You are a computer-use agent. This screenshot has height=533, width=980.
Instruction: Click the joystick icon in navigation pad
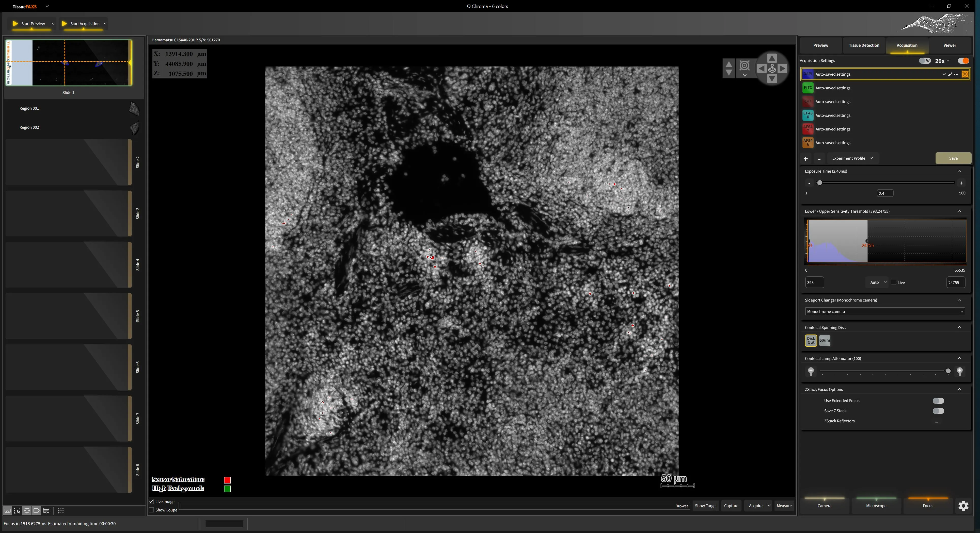pyautogui.click(x=772, y=69)
